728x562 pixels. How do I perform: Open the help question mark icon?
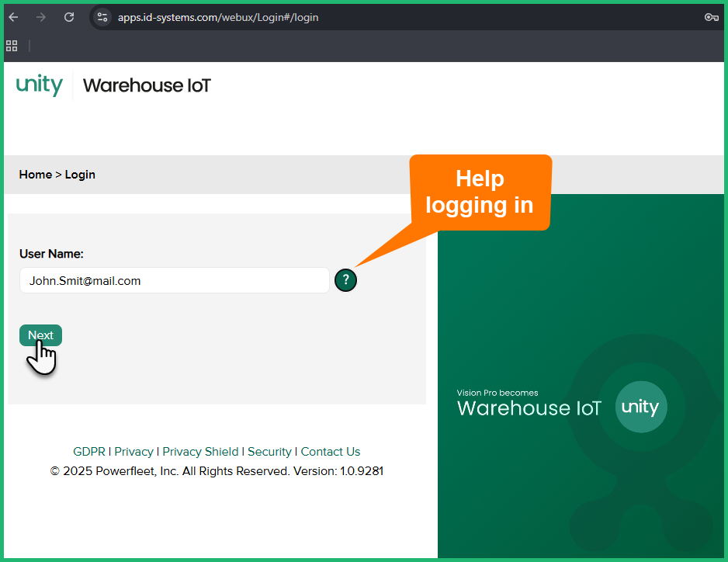[x=345, y=280]
